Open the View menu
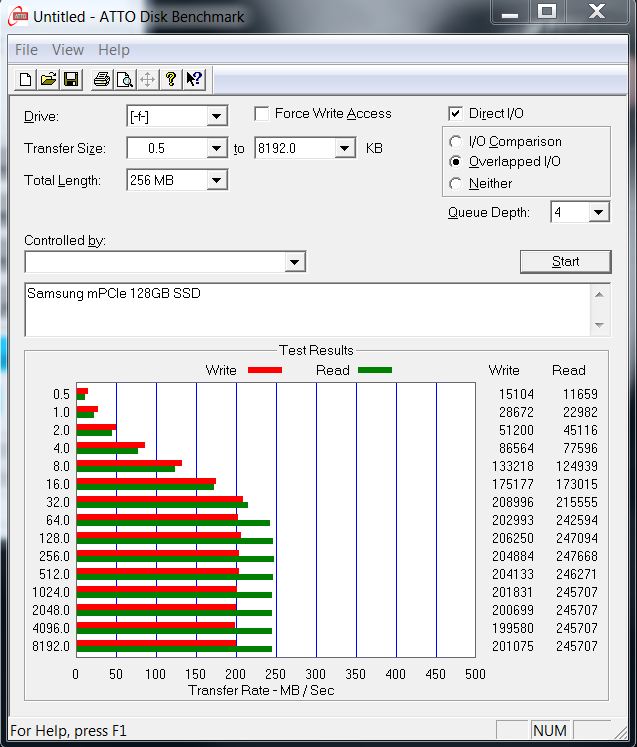 tap(68, 50)
